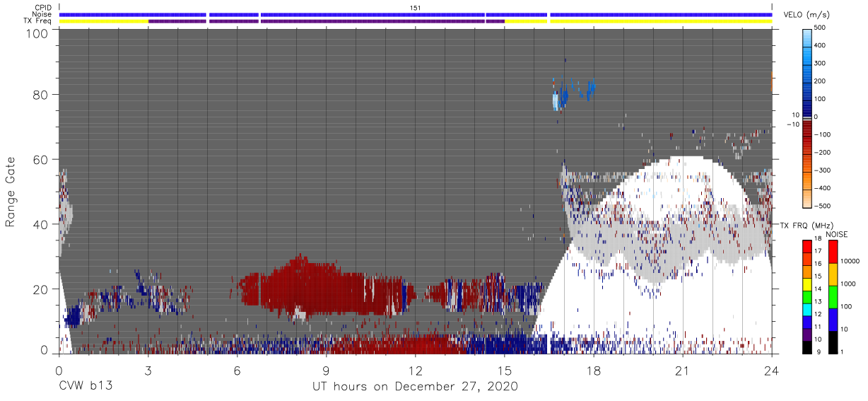
Task: Click the TX FRQ (MHz) legend title
Action: [x=807, y=225]
